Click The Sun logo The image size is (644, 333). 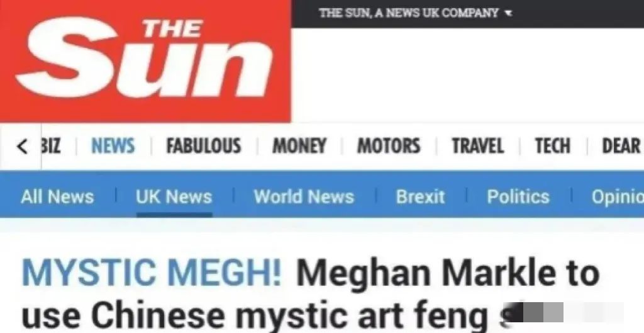145,61
